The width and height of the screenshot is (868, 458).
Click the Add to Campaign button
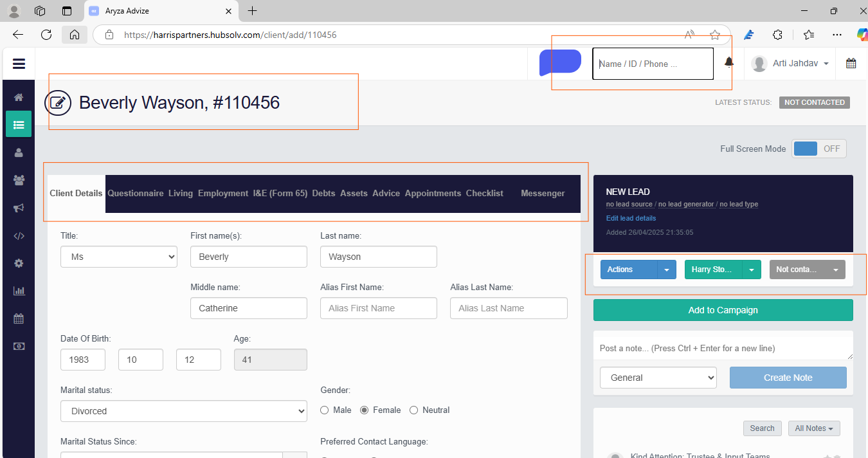pyautogui.click(x=723, y=310)
